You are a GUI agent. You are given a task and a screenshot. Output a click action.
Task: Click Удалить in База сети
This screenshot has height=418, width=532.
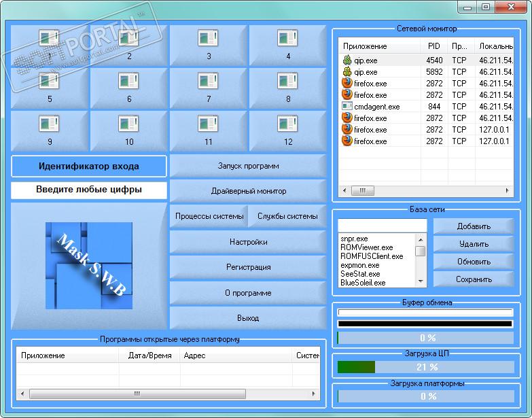474,244
